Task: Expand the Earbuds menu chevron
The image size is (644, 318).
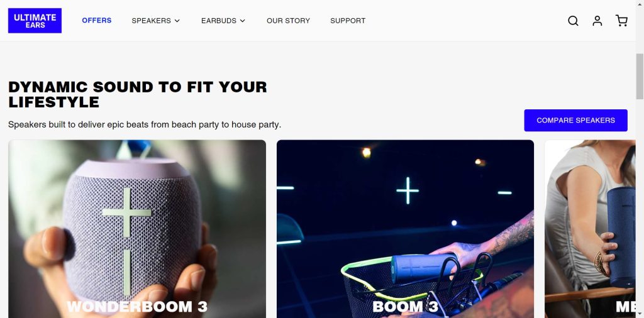Action: [242, 21]
